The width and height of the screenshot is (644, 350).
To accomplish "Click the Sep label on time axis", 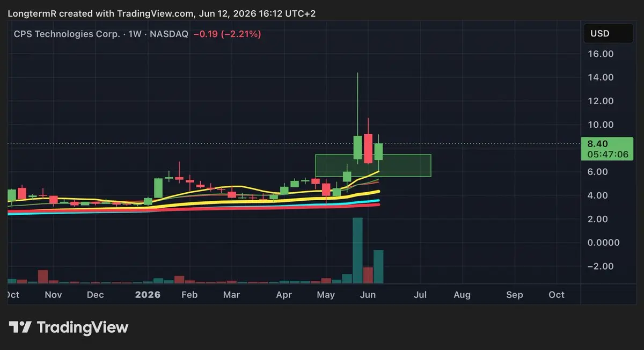I will tap(515, 295).
